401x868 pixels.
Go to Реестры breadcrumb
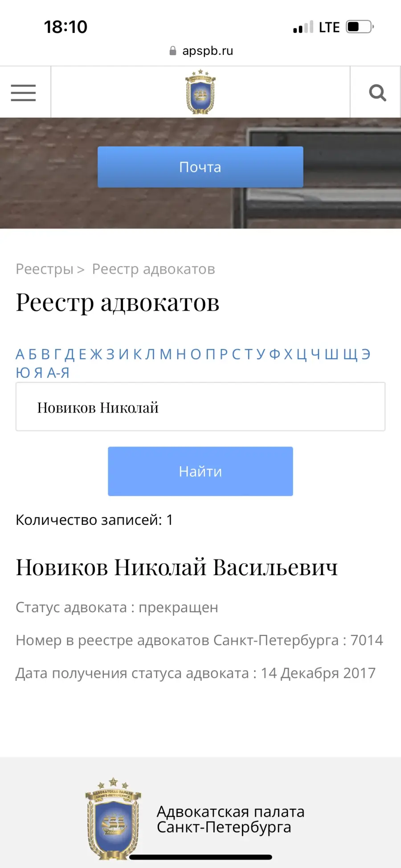coord(45,269)
